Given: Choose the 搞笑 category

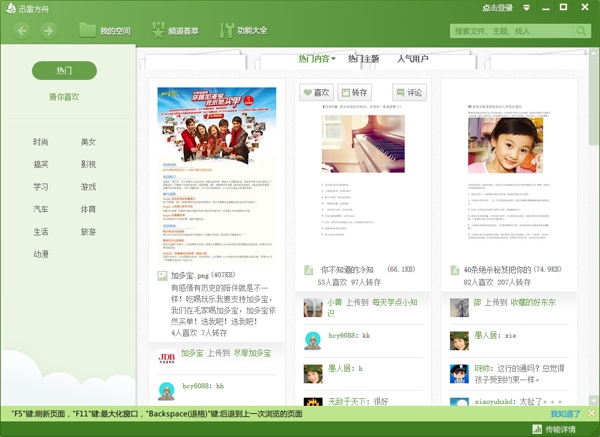Looking at the screenshot, I should click(41, 165).
